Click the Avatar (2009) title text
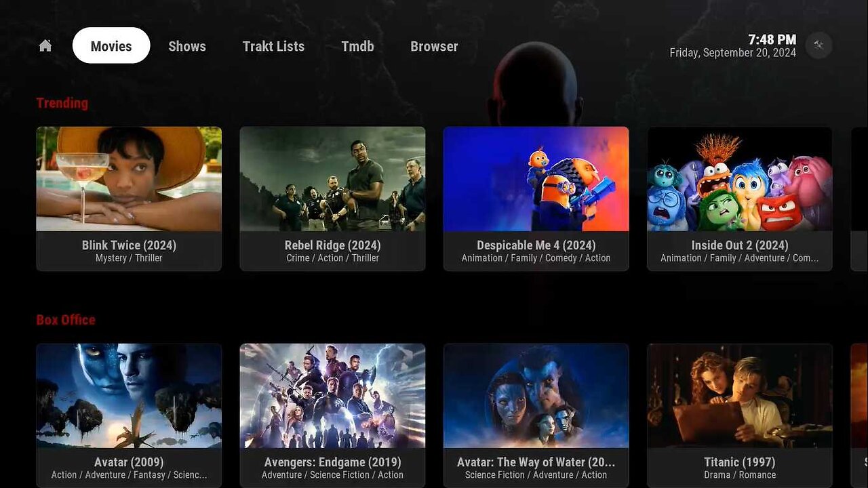The width and height of the screenshot is (868, 488). 129,462
